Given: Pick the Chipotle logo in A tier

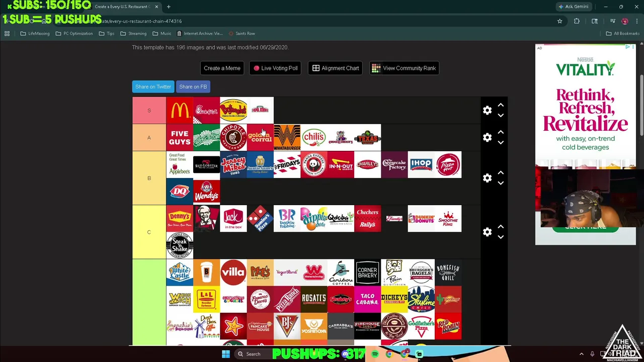Looking at the screenshot, I should (x=233, y=137).
